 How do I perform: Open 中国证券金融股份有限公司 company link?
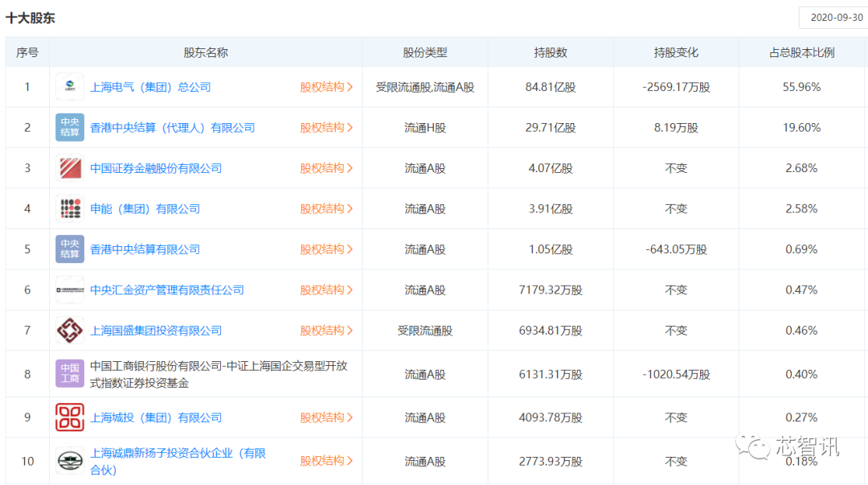click(156, 168)
